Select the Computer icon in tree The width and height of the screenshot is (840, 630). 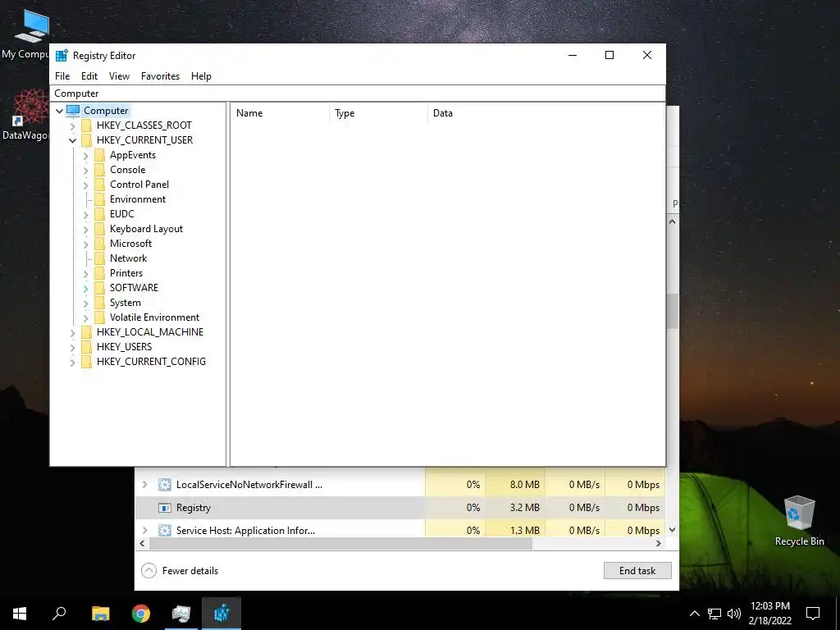pyautogui.click(x=73, y=111)
